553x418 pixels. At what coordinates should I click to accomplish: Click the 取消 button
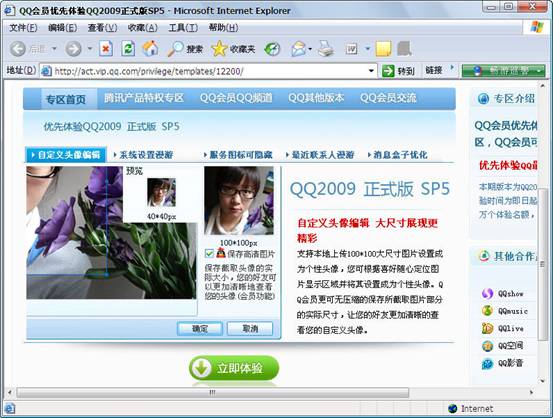point(250,328)
